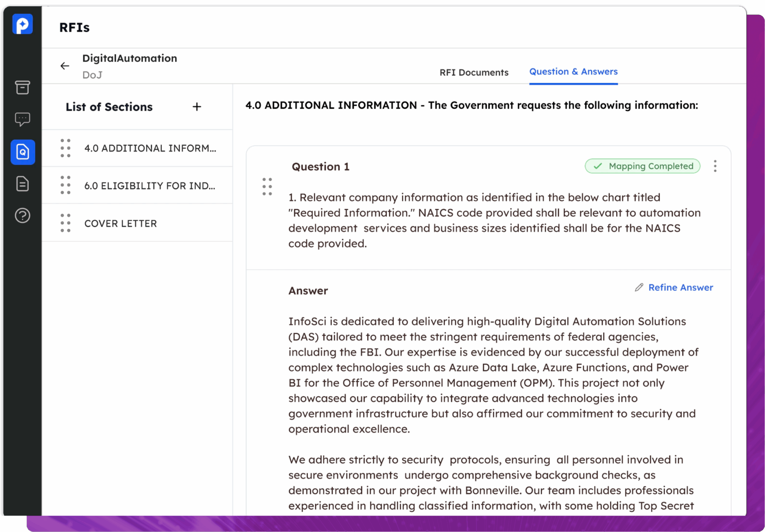Switch to Question & Answers tab
Image resolution: width=765 pixels, height=532 pixels.
pos(573,71)
